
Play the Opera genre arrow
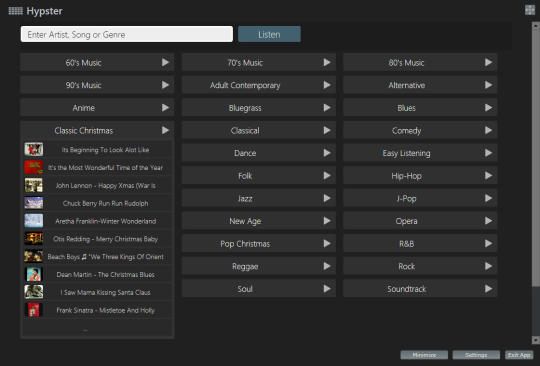(488, 221)
